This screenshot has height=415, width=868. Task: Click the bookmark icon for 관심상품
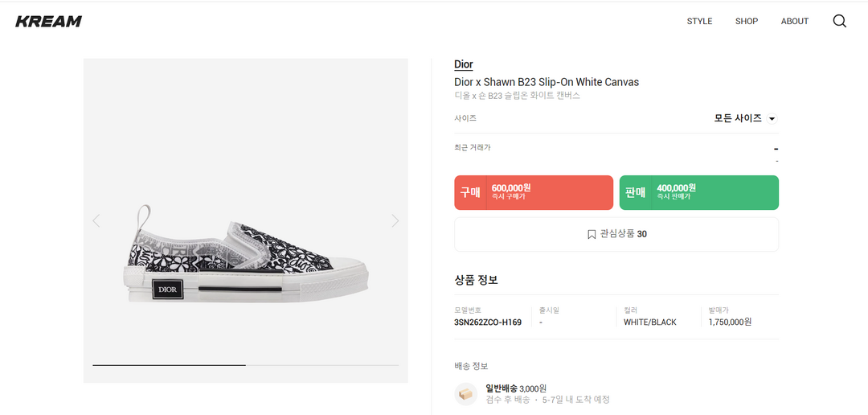[592, 235]
